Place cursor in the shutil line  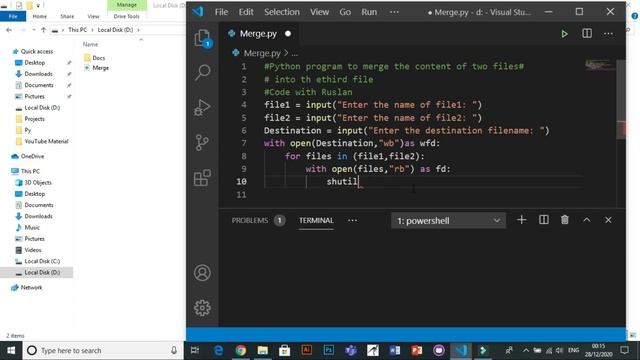342,182
